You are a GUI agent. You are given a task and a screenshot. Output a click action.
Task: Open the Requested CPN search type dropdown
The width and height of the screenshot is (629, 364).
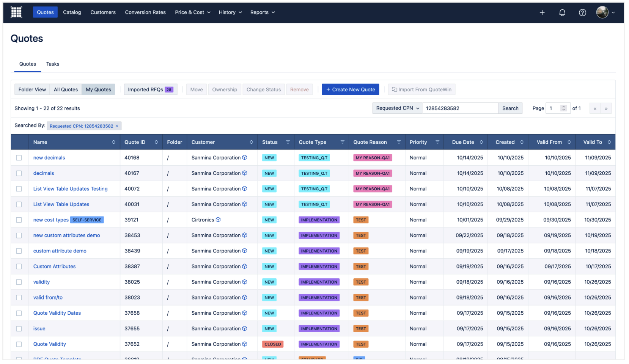tap(397, 108)
